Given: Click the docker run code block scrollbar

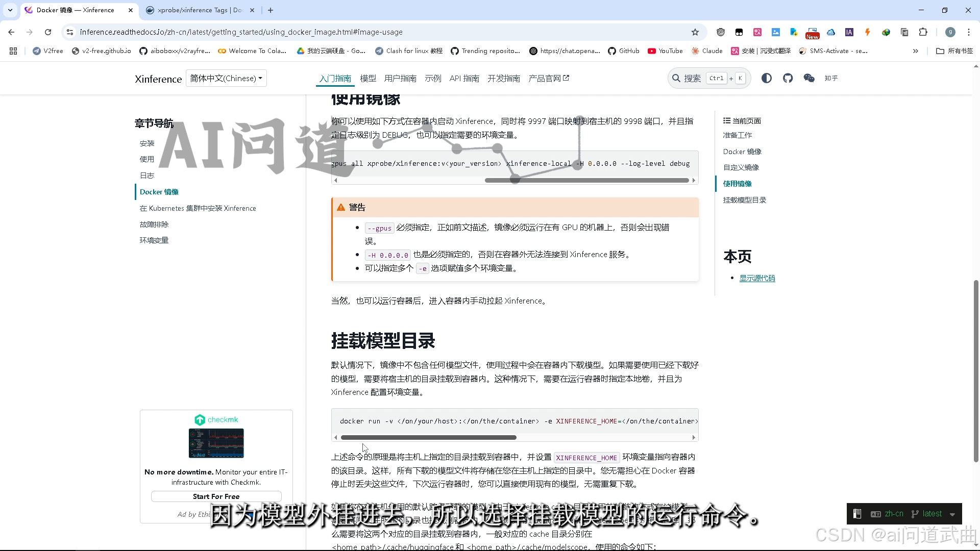Looking at the screenshot, I should [428, 437].
